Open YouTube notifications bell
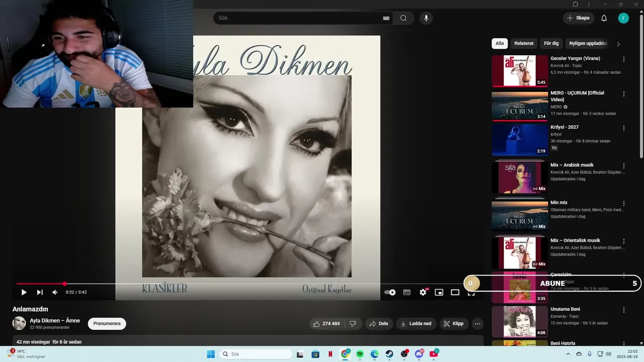Screen dimensions: 644x362 [x=604, y=18]
